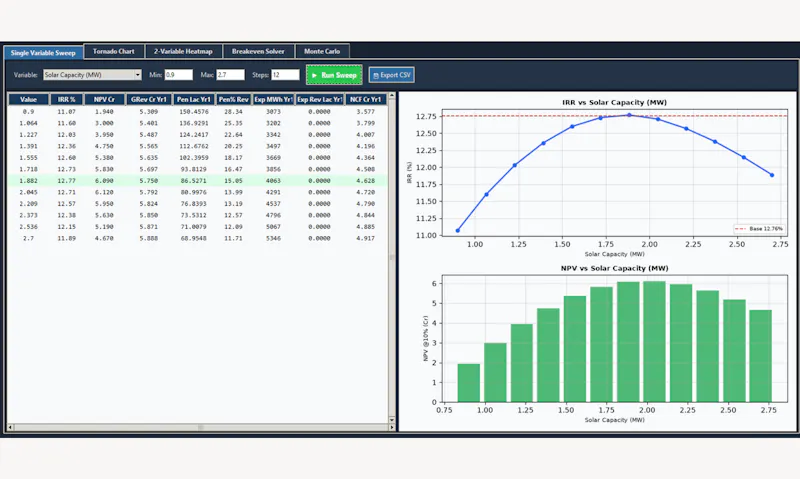Focus the Steps input field
This screenshot has width=800, height=479.
285,75
